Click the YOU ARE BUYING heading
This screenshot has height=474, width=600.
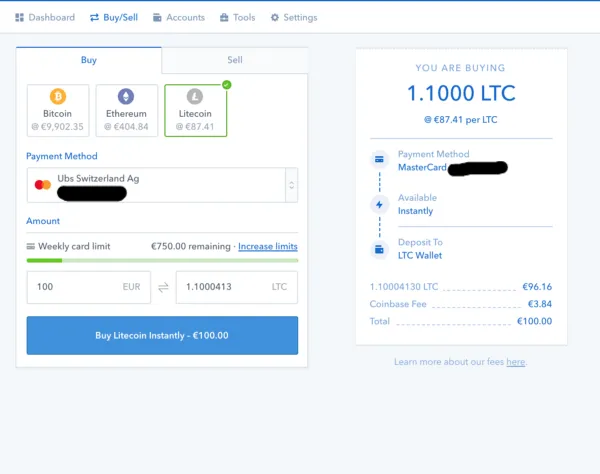point(460,68)
